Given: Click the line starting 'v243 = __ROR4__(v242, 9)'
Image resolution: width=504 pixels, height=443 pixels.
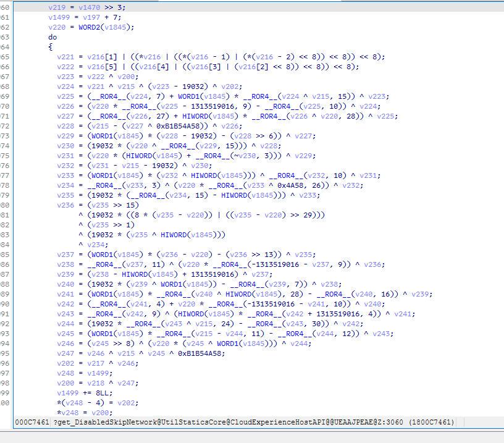Looking at the screenshot, I should point(236,314).
